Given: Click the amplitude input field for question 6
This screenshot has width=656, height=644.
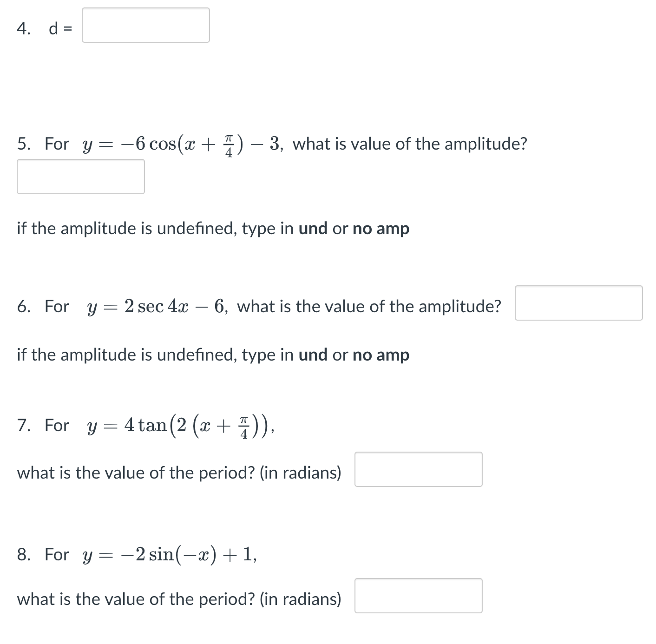Looking at the screenshot, I should pos(578,304).
